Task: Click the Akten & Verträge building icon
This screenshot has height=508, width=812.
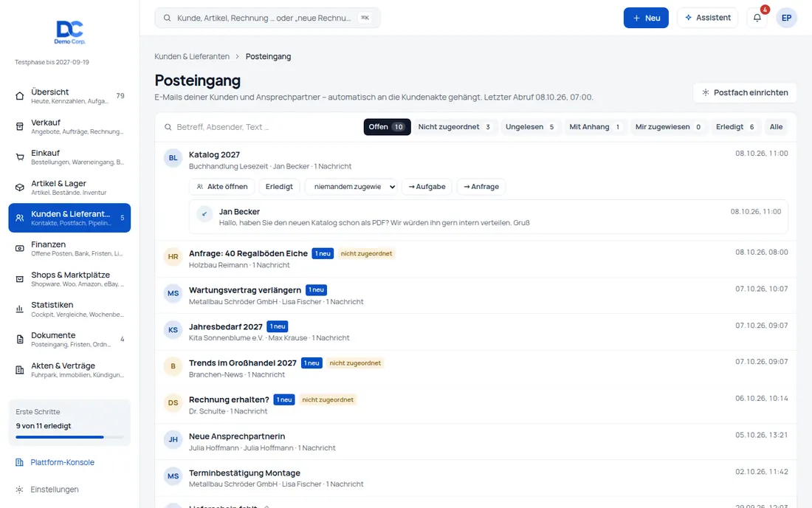Action: coord(20,370)
